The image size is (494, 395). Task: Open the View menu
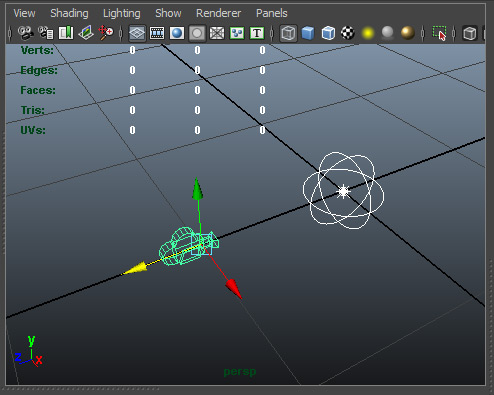pos(24,13)
